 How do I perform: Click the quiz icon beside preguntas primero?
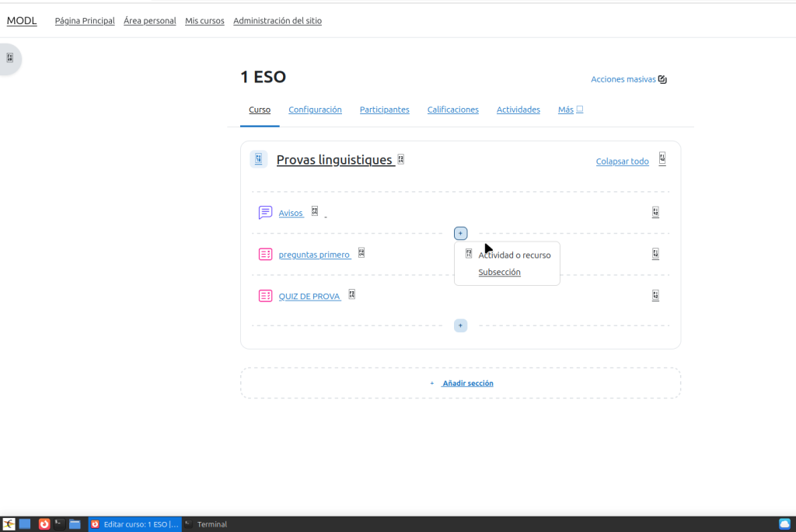[265, 254]
